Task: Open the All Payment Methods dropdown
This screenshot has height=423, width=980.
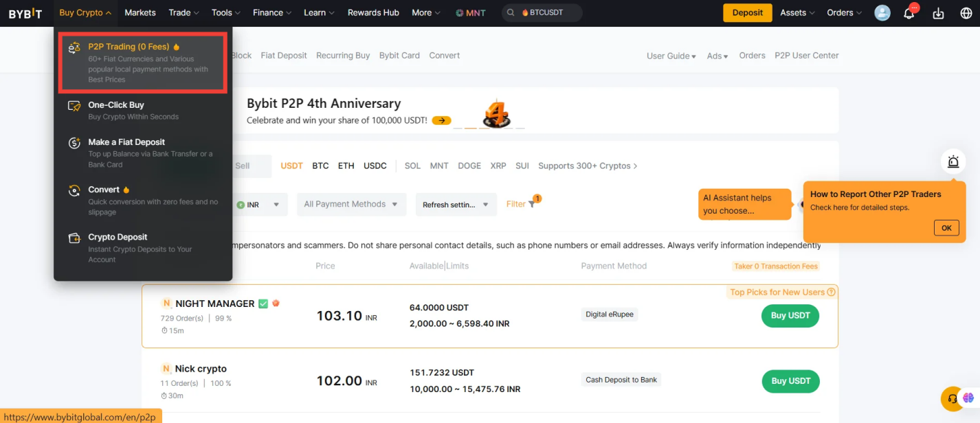Action: pos(351,204)
